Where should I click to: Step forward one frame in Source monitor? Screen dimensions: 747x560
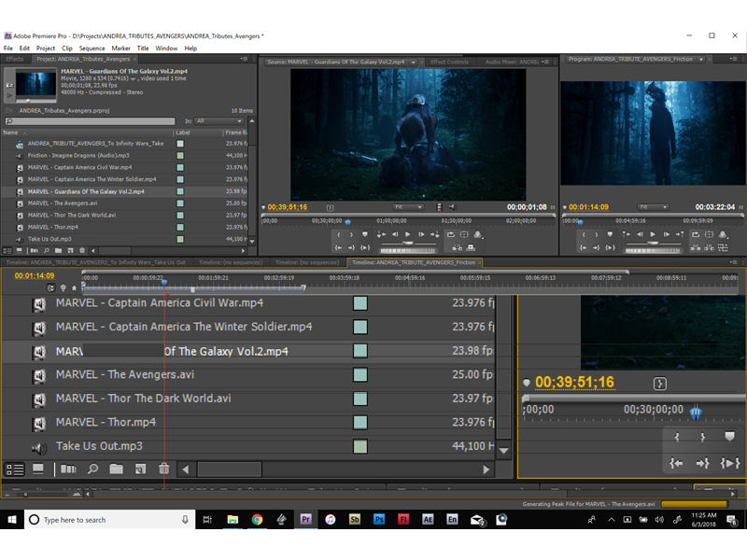click(x=421, y=234)
